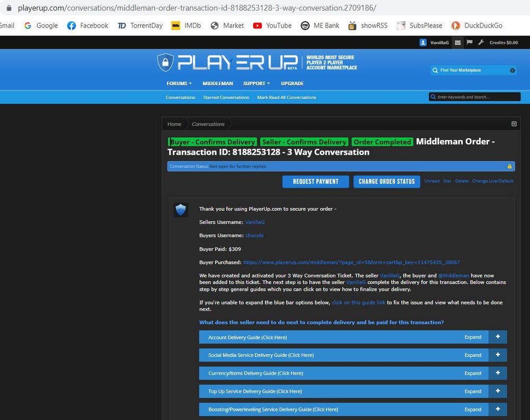Screen dimensions: 530x420
Task: Click the Seller - Confirms Delivery label
Action: pyautogui.click(x=304, y=142)
